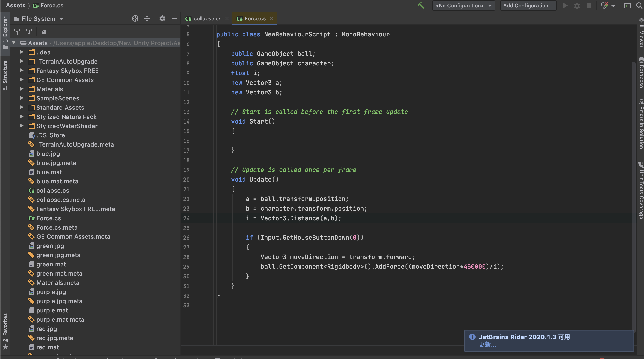
Task: Open the Explorer side panel tab
Action: [5, 33]
